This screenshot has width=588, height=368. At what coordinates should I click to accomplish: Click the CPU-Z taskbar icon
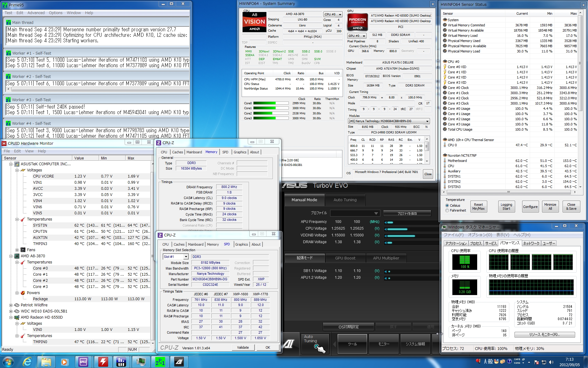pyautogui.click(x=83, y=362)
